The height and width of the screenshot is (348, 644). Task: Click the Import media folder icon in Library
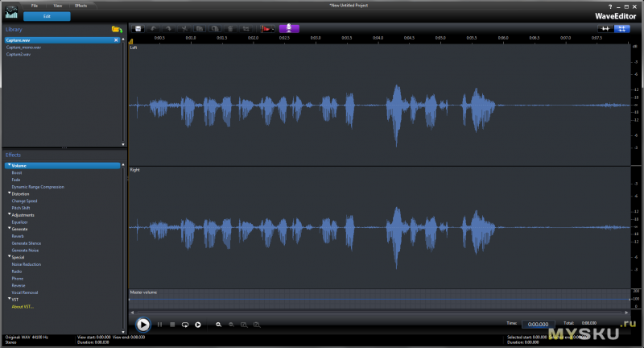pyautogui.click(x=117, y=29)
